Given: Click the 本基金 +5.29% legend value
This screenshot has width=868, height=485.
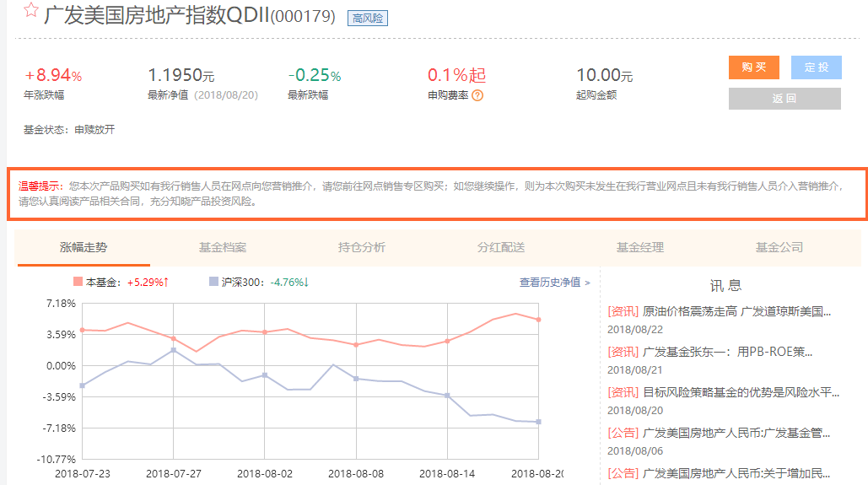Looking at the screenshot, I should click(148, 283).
